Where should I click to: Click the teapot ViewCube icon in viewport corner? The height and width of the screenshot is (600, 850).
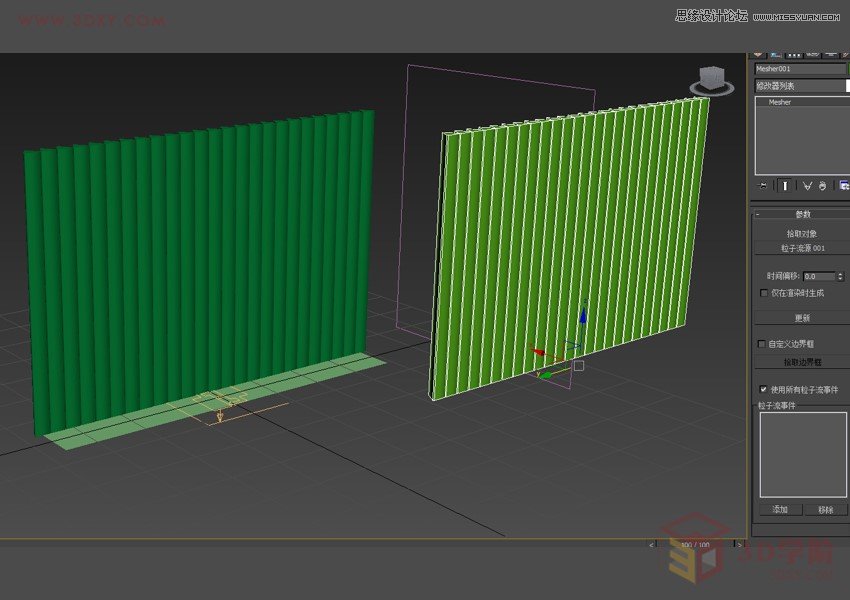711,78
